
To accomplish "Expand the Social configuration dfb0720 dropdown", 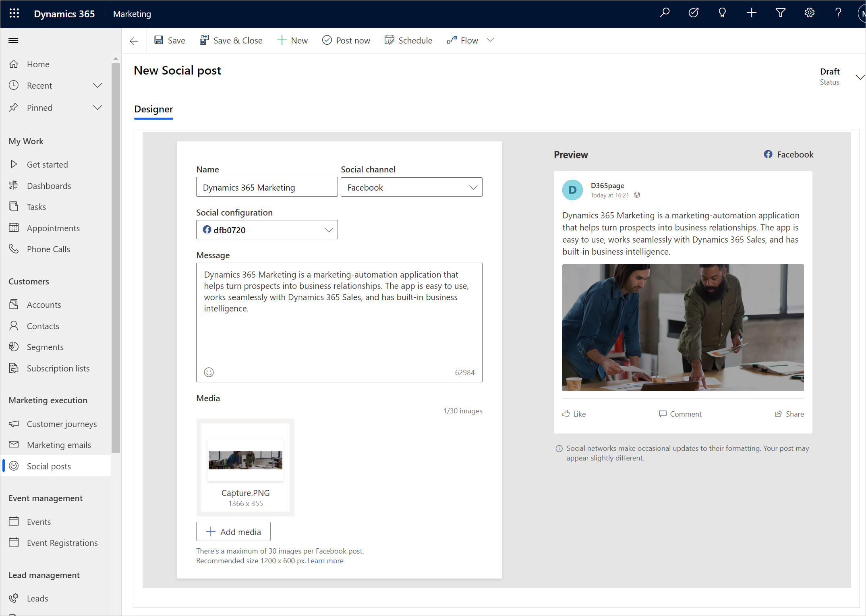I will coord(328,230).
